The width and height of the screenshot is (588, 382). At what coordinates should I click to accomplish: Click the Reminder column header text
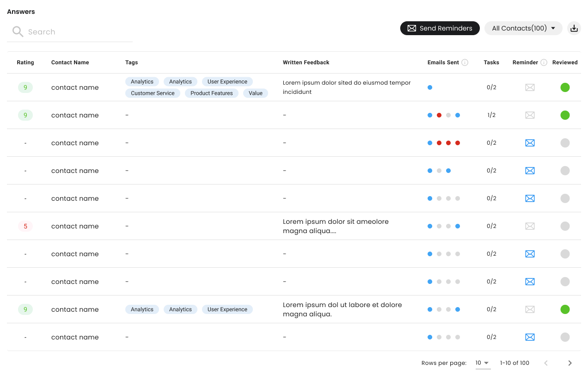tap(525, 62)
